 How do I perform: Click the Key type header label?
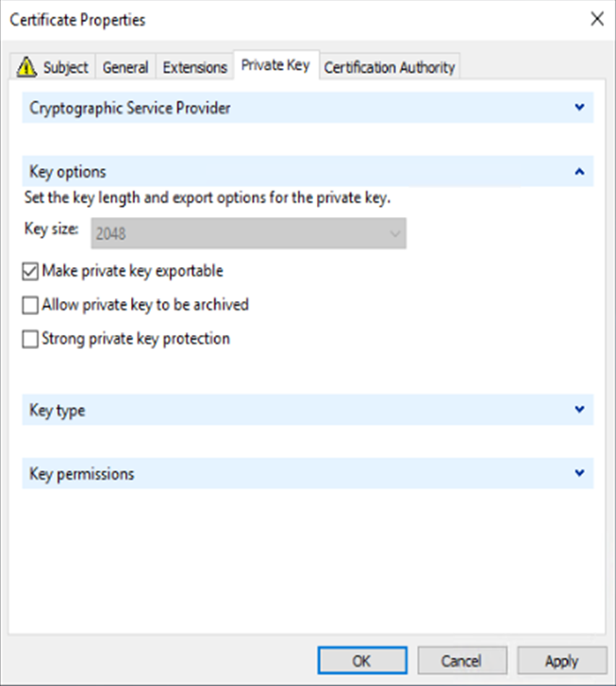tap(58, 410)
